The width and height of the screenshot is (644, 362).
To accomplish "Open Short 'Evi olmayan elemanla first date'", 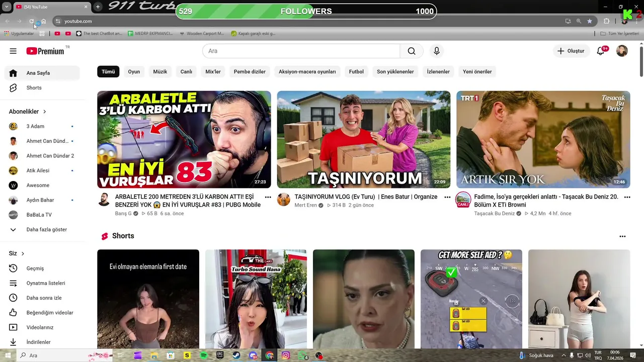I will [x=148, y=299].
